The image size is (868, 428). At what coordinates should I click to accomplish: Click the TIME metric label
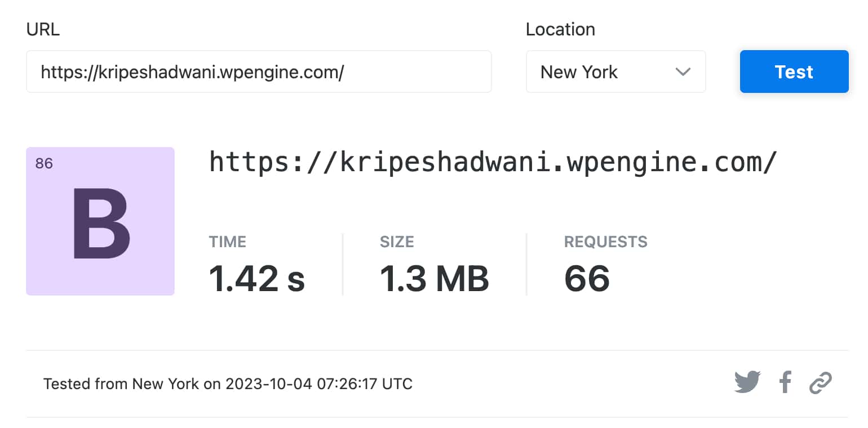pyautogui.click(x=228, y=242)
